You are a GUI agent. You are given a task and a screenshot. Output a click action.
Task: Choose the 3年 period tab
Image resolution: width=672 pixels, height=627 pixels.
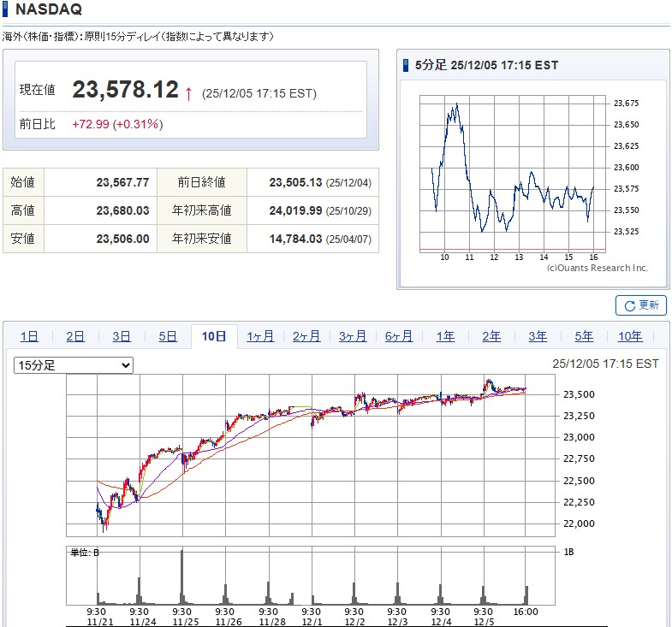[538, 336]
